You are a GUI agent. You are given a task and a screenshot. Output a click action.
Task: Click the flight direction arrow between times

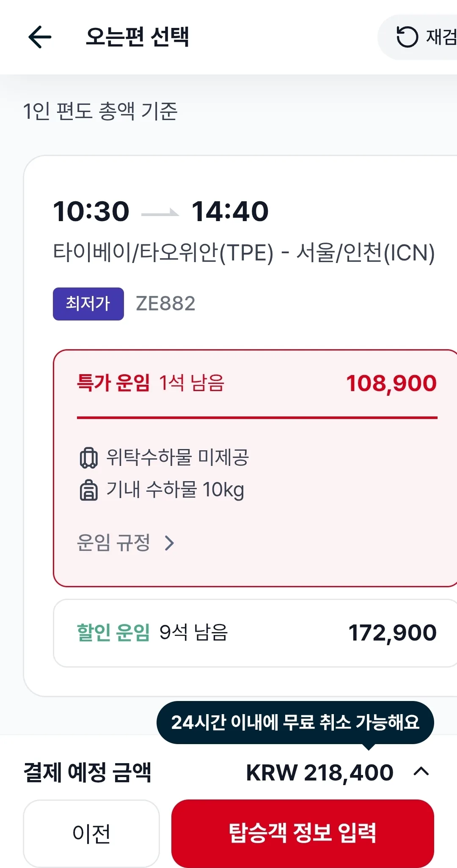[160, 213]
